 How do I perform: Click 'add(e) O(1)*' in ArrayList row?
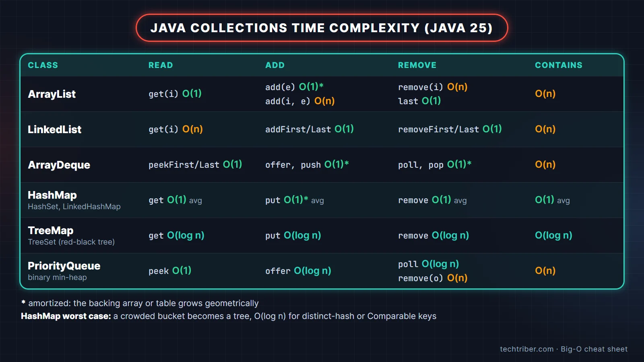pos(294,87)
